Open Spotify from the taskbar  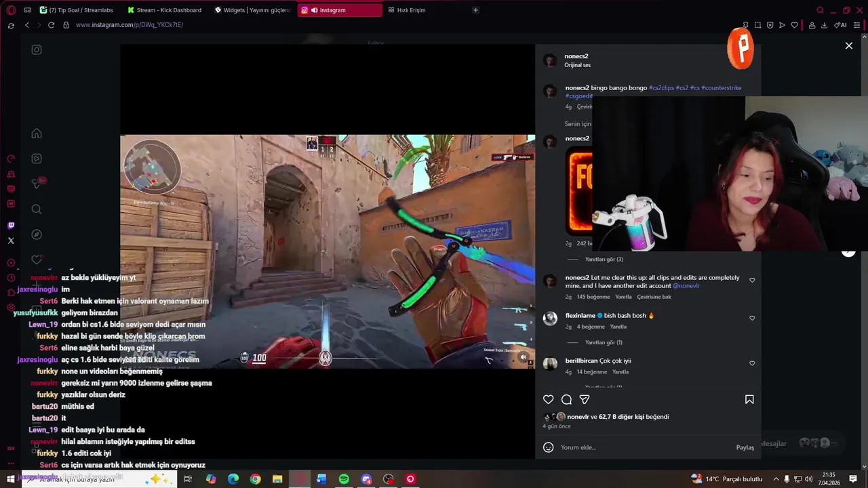[344, 479]
